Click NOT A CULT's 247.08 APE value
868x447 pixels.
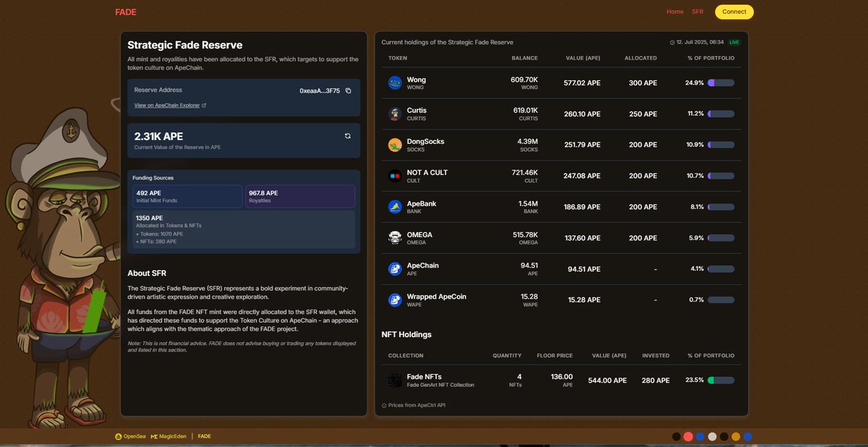click(x=582, y=176)
